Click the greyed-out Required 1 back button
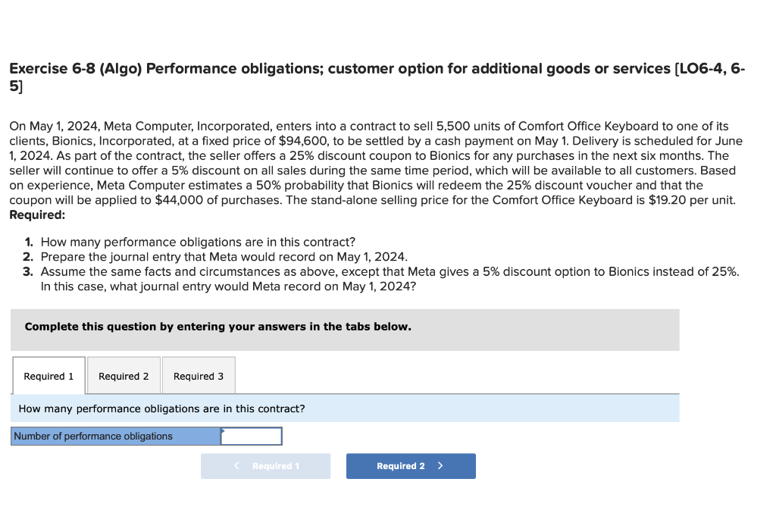776x532 pixels. 265,466
